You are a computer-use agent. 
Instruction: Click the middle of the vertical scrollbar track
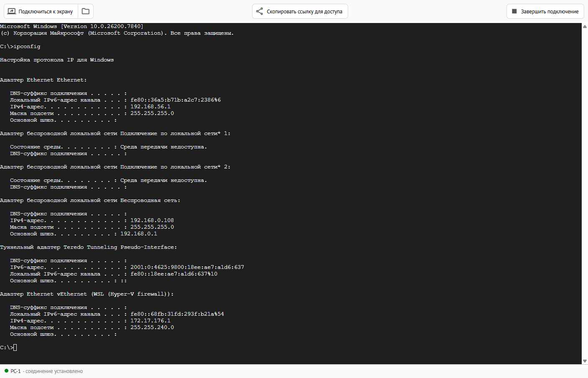[x=585, y=194]
